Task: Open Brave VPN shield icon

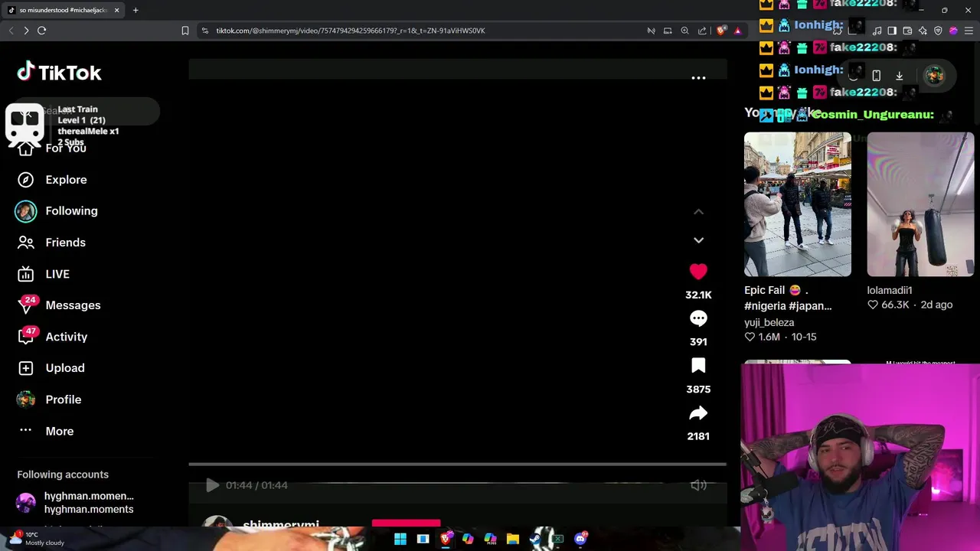Action: tap(938, 31)
